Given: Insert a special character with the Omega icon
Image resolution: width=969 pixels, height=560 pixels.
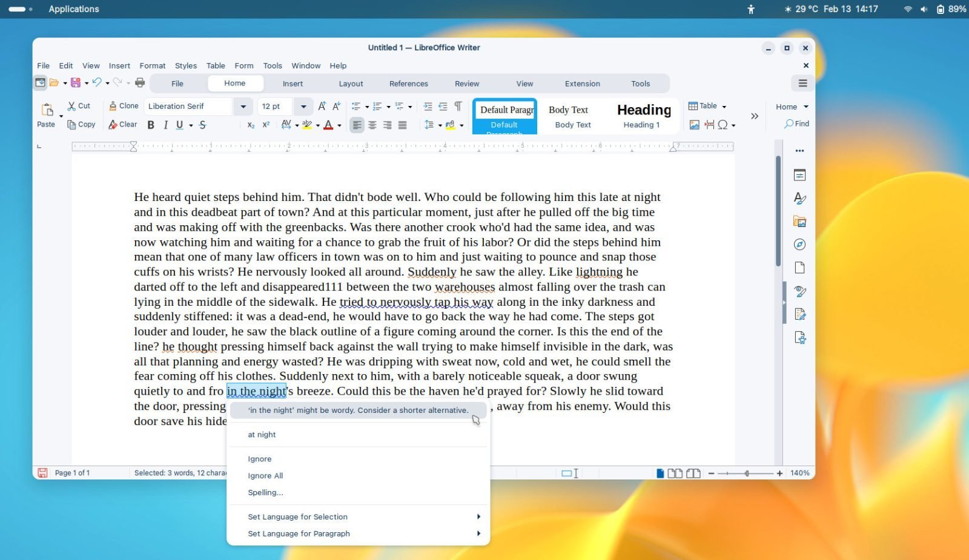Looking at the screenshot, I should pos(723,125).
